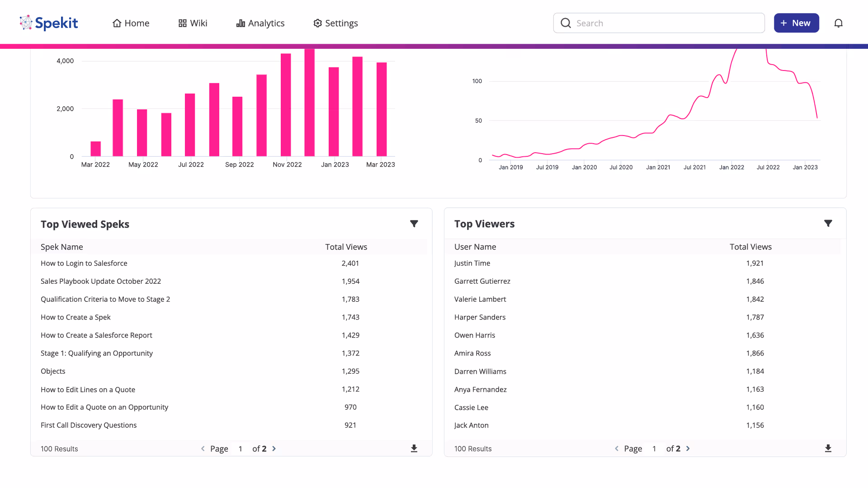868x488 pixels.
Task: Open 'How to Edit Lines on a Quote'
Action: point(88,389)
